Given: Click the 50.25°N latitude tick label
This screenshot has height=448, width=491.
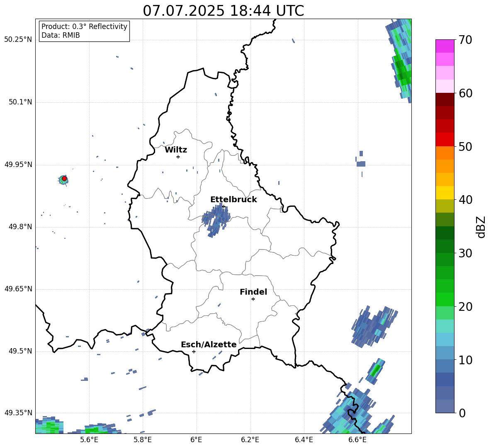Looking at the screenshot, I should pyautogui.click(x=18, y=40).
